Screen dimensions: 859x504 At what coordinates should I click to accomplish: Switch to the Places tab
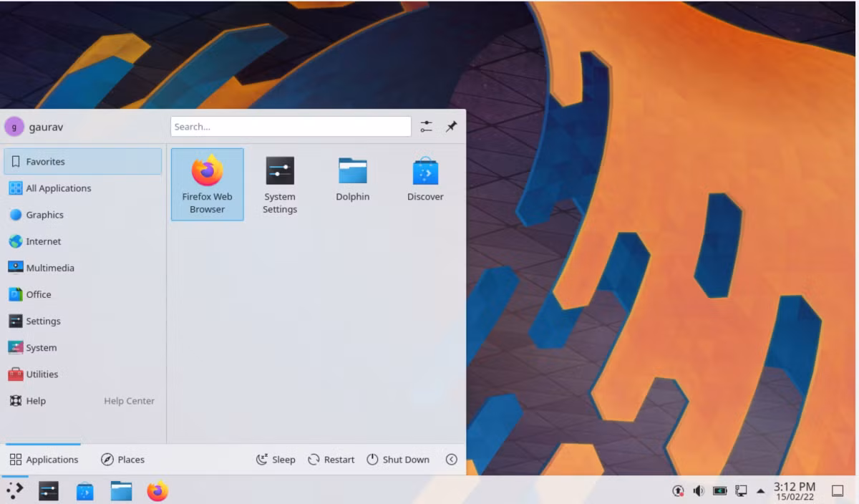122,460
